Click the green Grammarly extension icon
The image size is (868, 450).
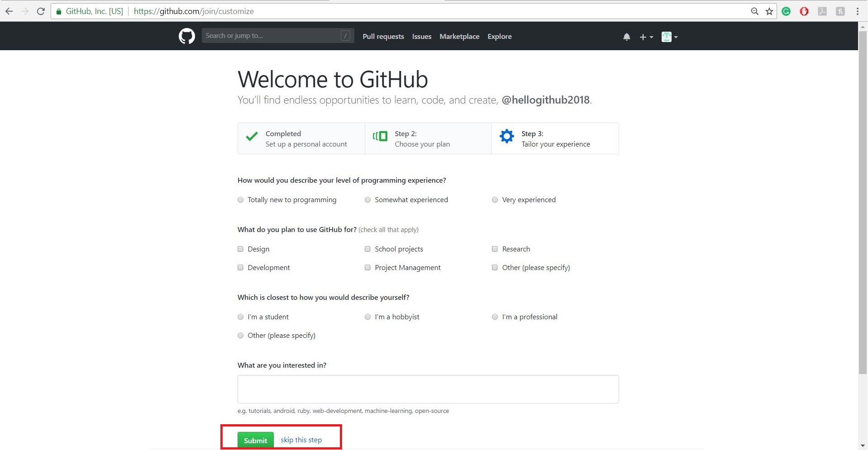(786, 11)
